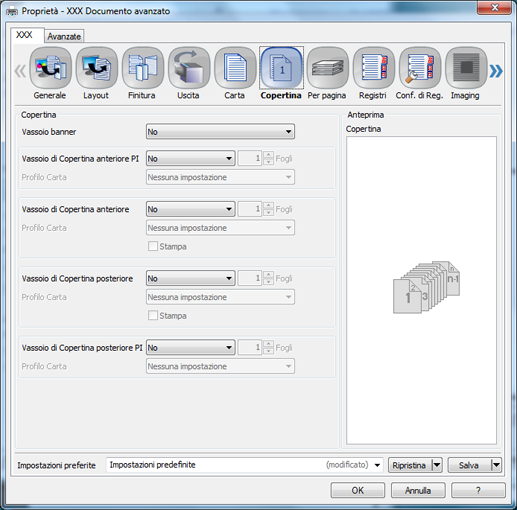Image resolution: width=517 pixels, height=510 pixels.
Task: Expand the Ripristina button arrow
Action: click(437, 465)
